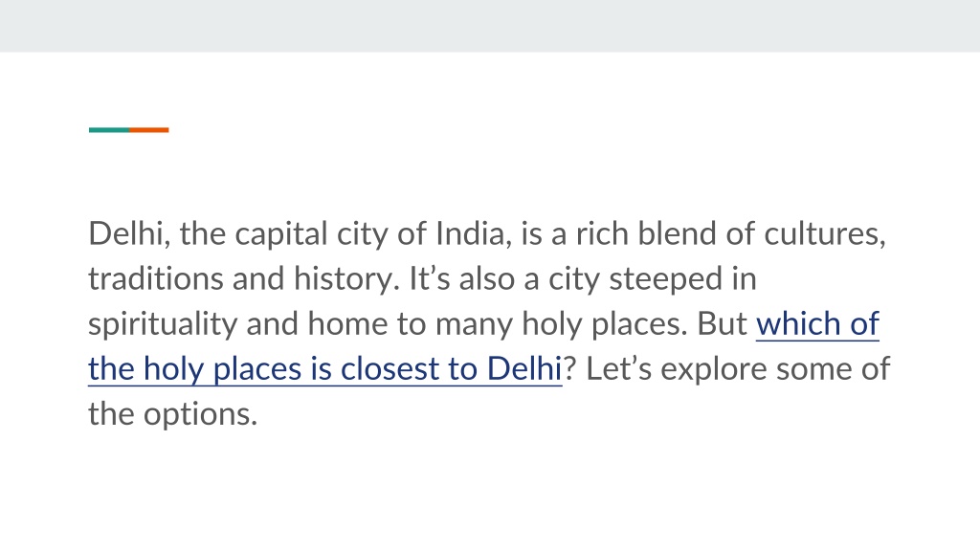Image resolution: width=980 pixels, height=551 pixels.
Task: Click the word 'cultures,' ending first line
Action: click(825, 234)
